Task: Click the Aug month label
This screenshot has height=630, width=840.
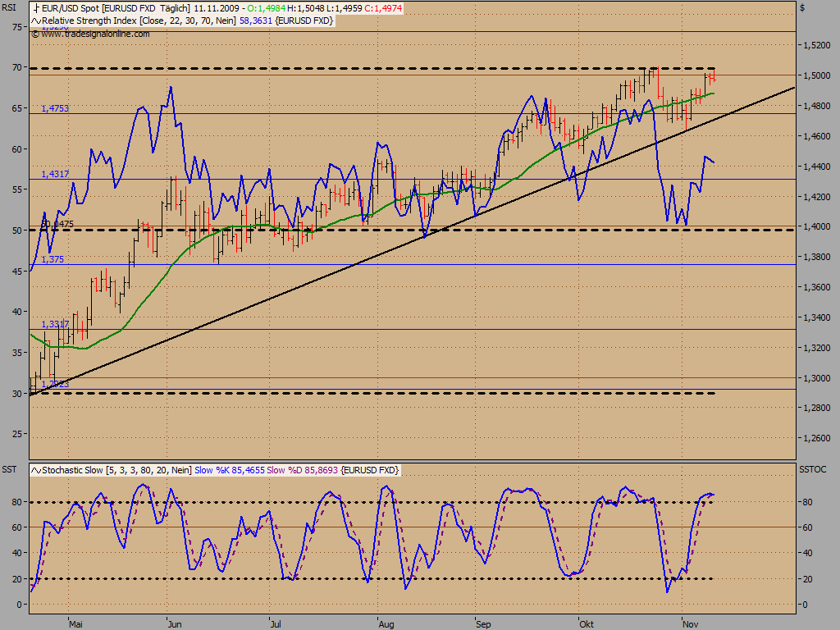Action: [x=386, y=624]
